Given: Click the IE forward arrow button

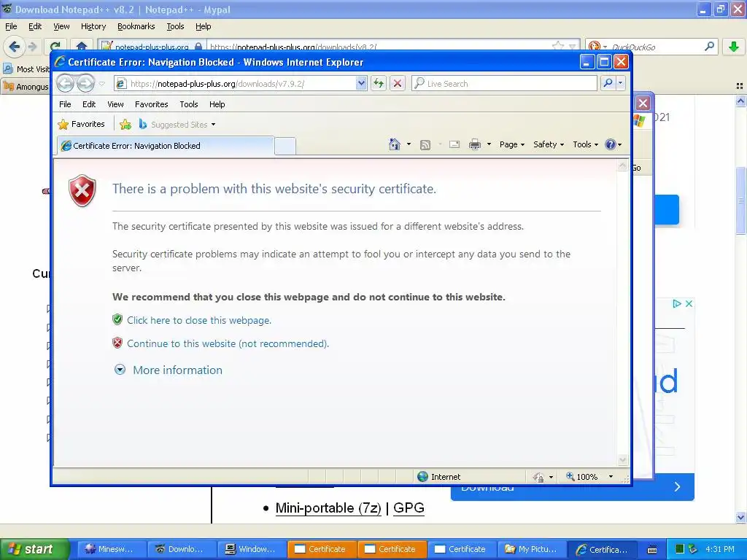Looking at the screenshot, I should point(86,83).
